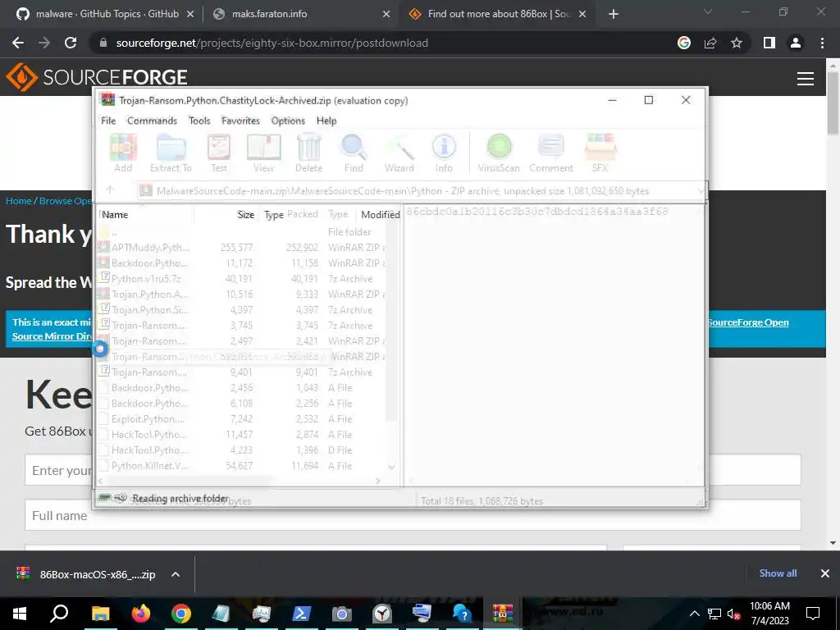This screenshot has width=840, height=630.
Task: Select the APTMuddy.Pyth... archive row
Action: pyautogui.click(x=241, y=248)
